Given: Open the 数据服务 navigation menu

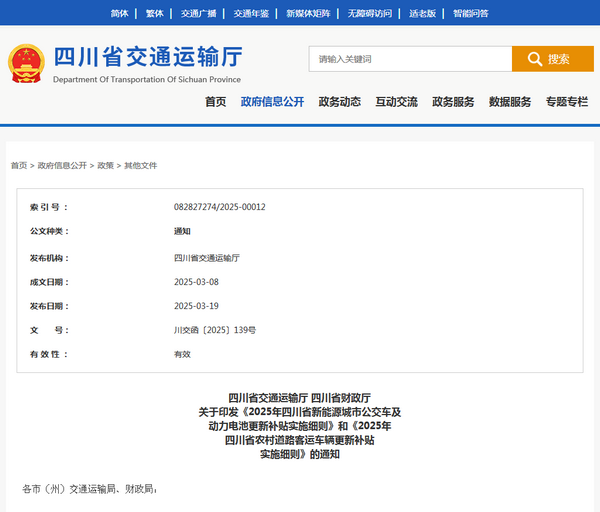Looking at the screenshot, I should [510, 102].
